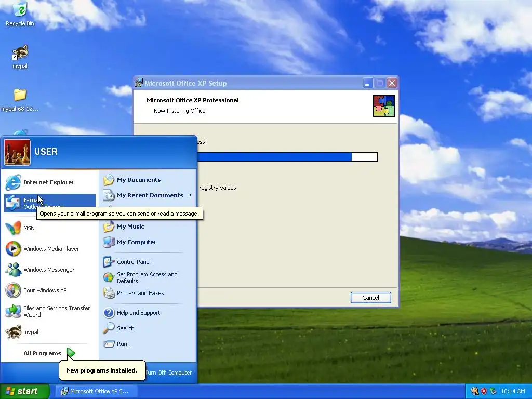Click the first tray icon with the magnifier
532x399 pixels.
(x=474, y=391)
